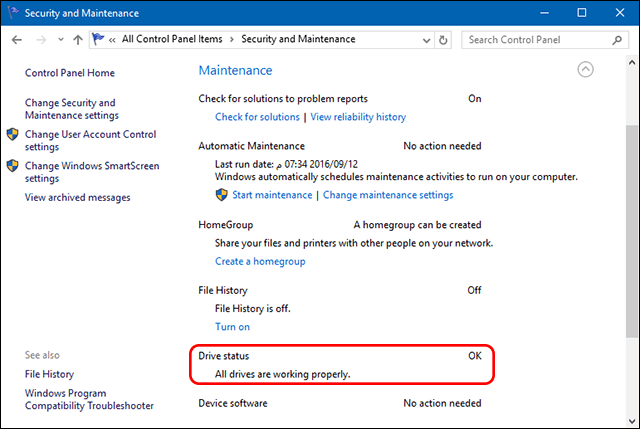Refresh the Control Panel page
Image resolution: width=640 pixels, height=429 pixels.
(443, 40)
